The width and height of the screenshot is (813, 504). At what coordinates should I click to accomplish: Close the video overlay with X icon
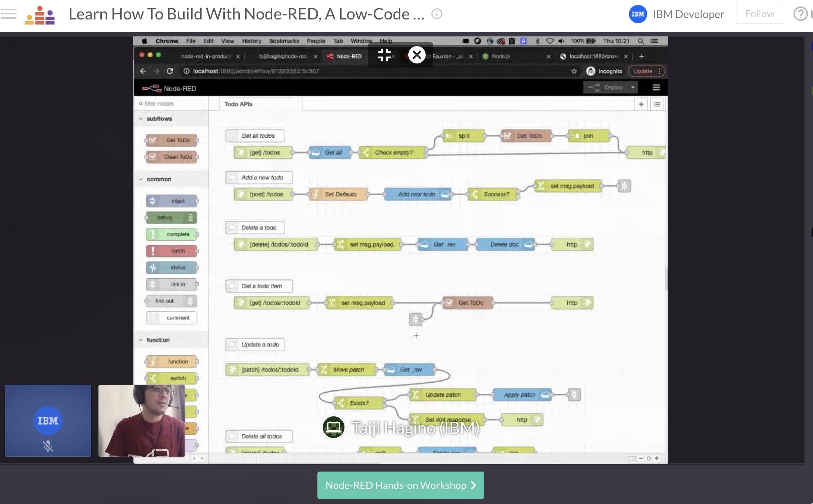(x=417, y=55)
